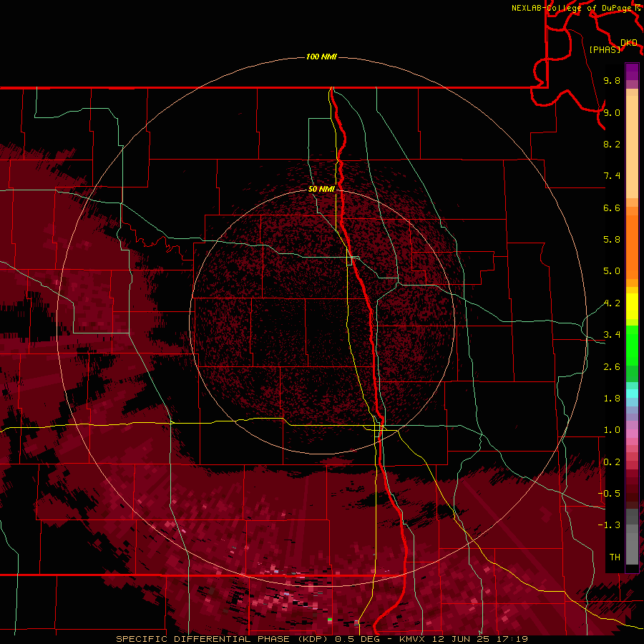
Task: Click the 1.8 scale value
Action: pyautogui.click(x=612, y=399)
